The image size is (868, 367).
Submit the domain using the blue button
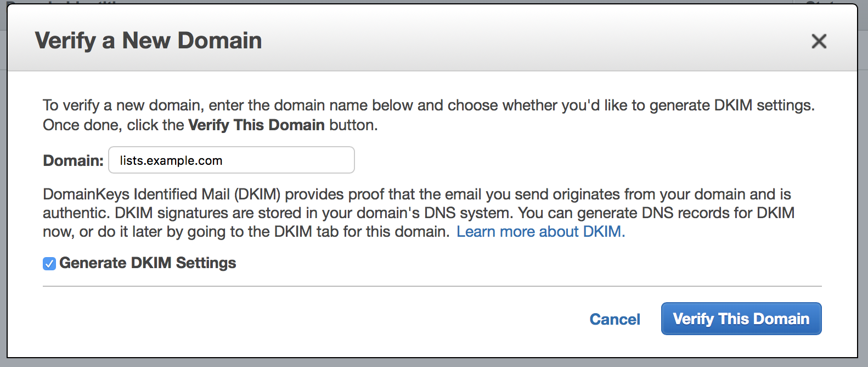pos(741,319)
